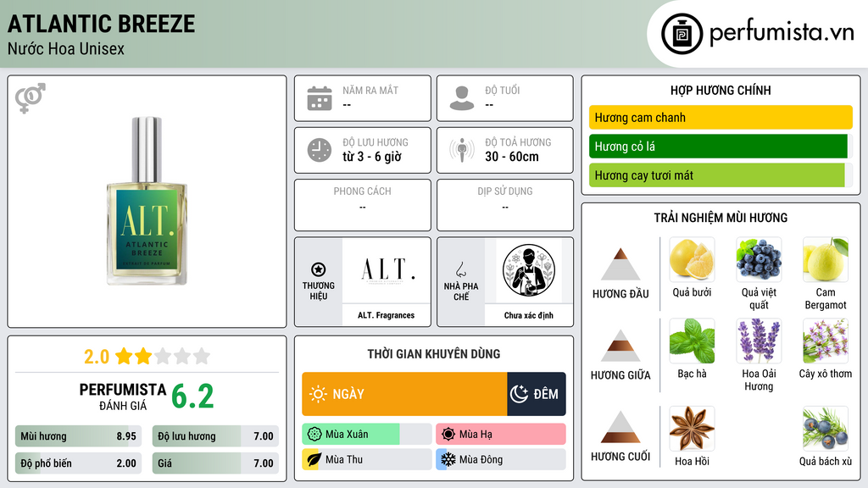Click the sillage radiating person icon
The image size is (868, 488).
(x=462, y=150)
